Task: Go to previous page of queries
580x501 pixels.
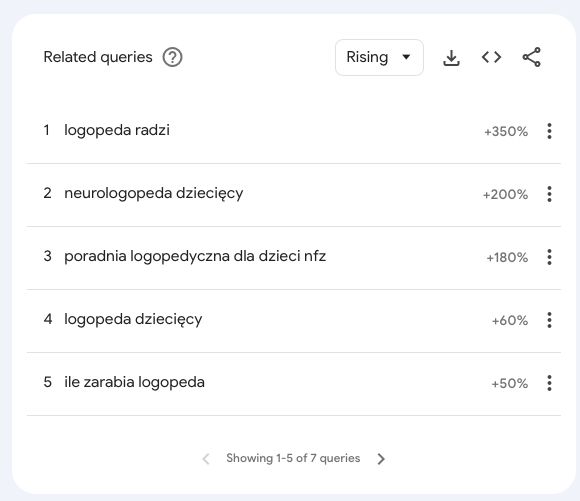Action: pyautogui.click(x=206, y=459)
